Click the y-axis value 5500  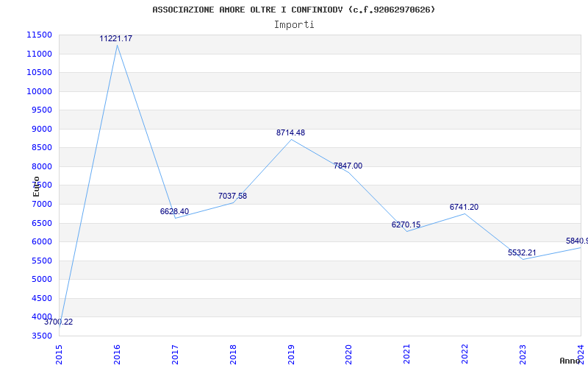point(42,261)
